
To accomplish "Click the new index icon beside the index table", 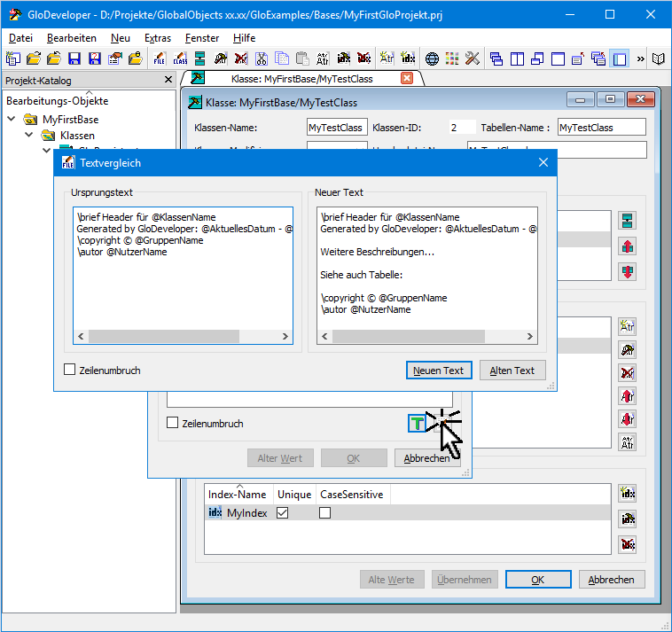I will 628,494.
